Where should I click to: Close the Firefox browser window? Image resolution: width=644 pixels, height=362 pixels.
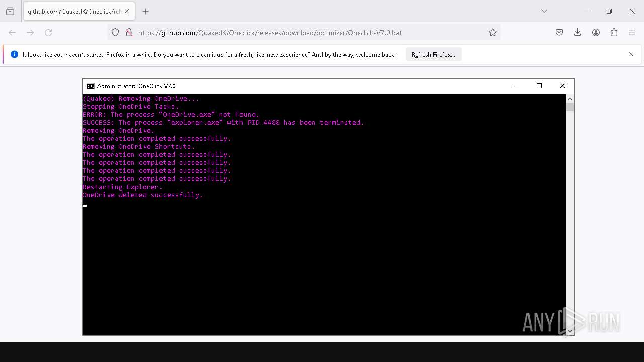point(632,11)
